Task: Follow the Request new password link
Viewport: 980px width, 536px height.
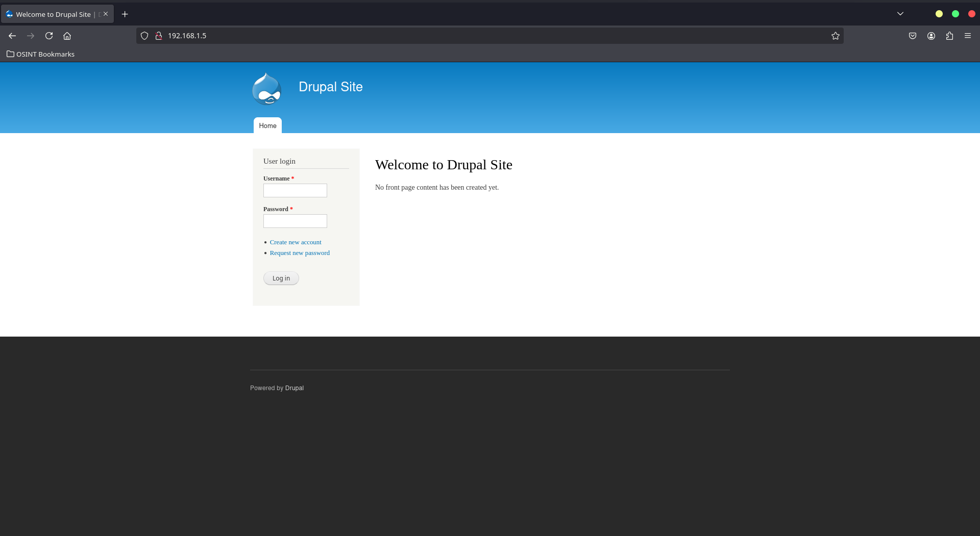Action: pos(300,253)
